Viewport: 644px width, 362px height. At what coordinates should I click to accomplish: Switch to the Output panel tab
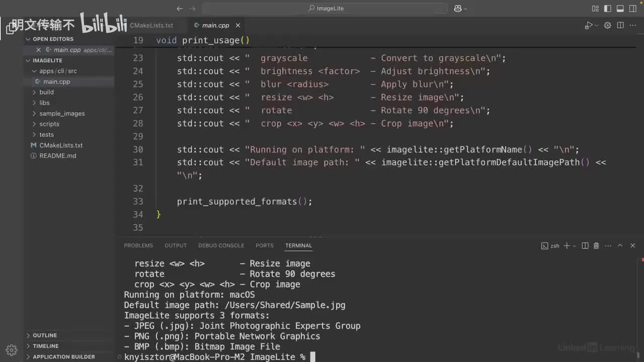[176, 245]
